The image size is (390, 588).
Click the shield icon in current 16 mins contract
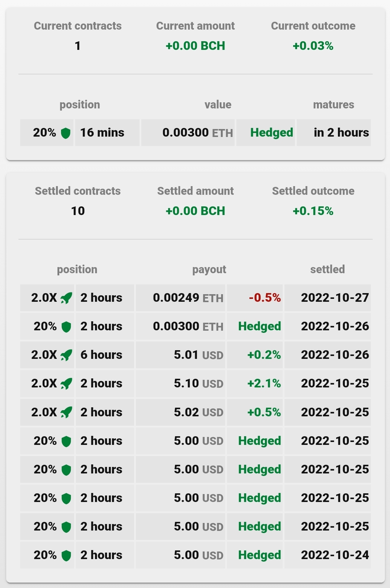click(65, 133)
